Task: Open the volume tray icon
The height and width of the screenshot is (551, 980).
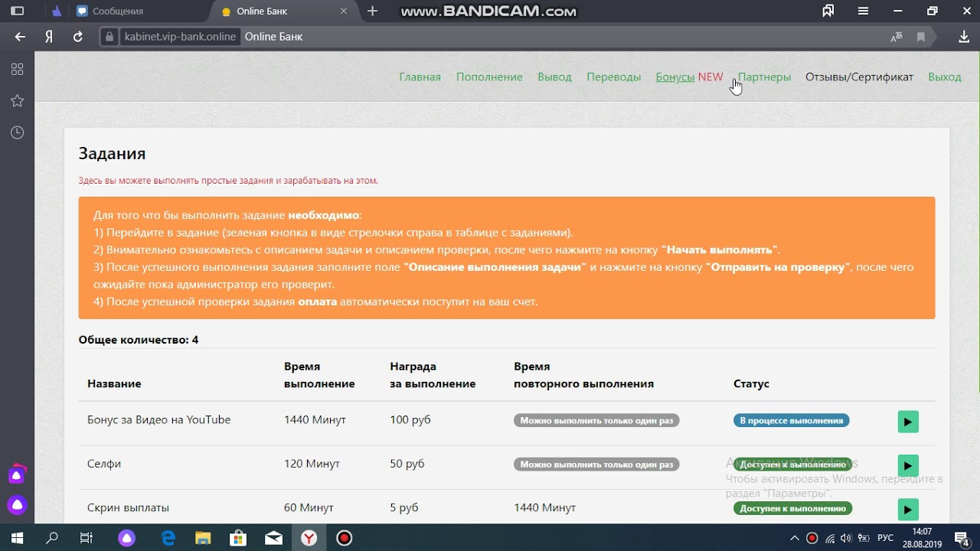Action: coord(847,538)
